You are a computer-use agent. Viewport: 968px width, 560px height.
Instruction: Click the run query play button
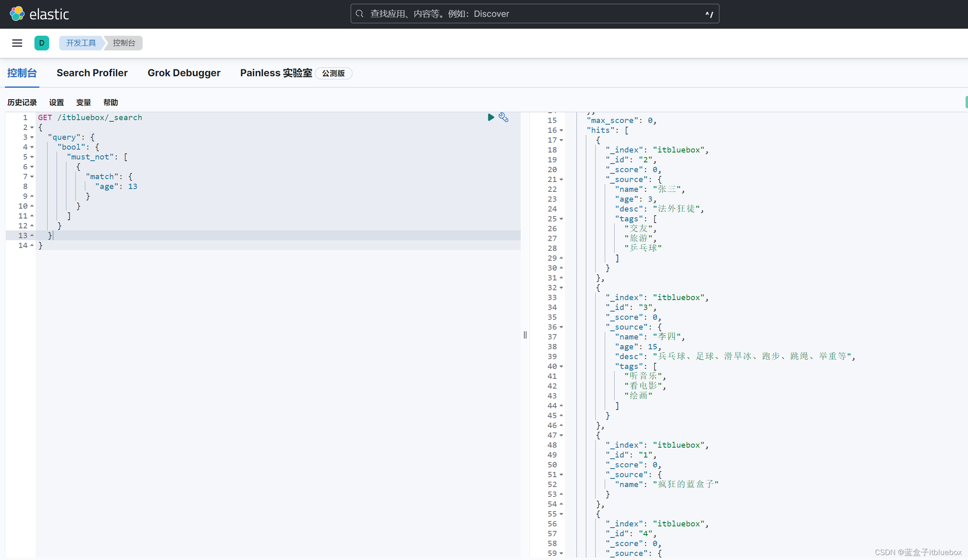491,117
